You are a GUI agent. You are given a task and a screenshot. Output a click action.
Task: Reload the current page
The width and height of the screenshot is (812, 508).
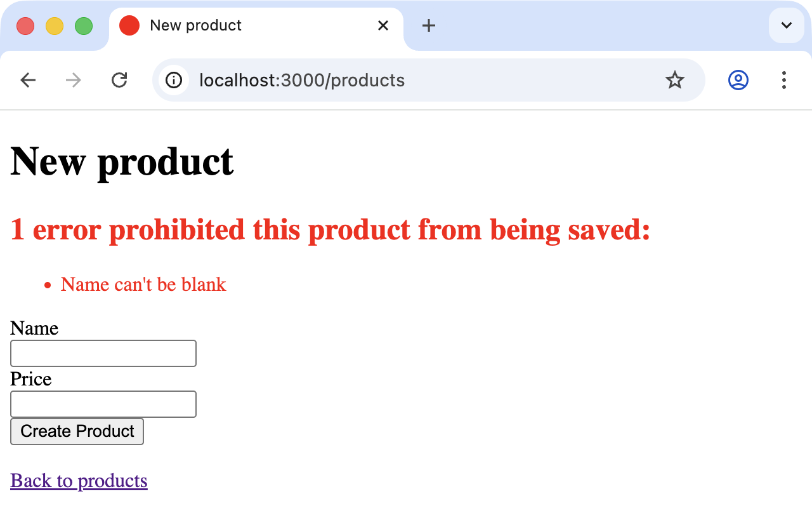pos(119,80)
